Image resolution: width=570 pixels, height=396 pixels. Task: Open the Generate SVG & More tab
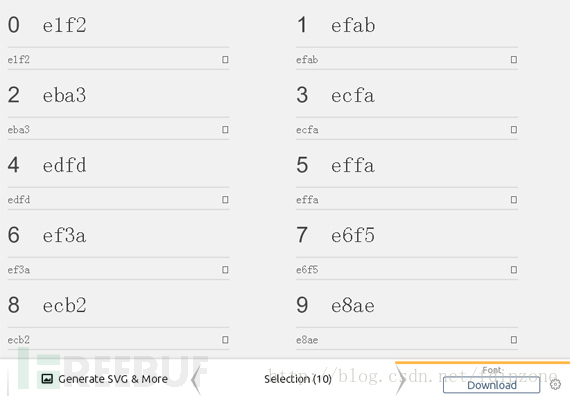[x=105, y=379]
